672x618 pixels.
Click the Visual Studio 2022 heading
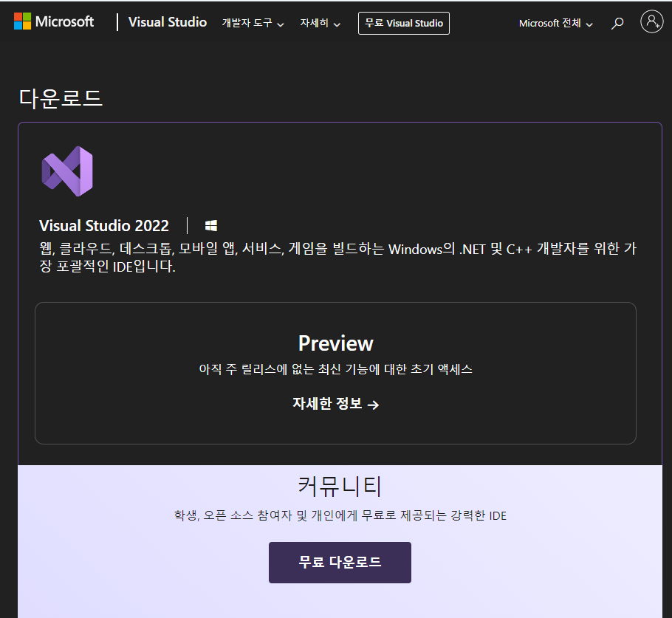point(103,225)
